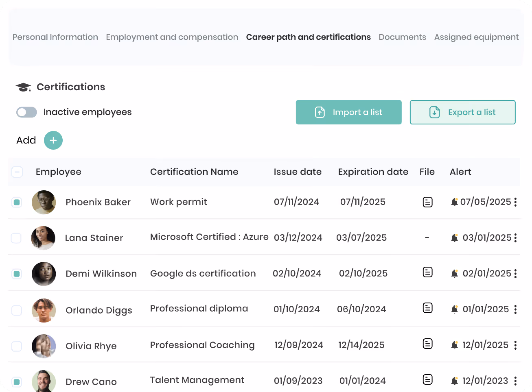532x392 pixels.
Task: Open file icon for Phoenix Baker's Work permit
Action: [x=427, y=202]
